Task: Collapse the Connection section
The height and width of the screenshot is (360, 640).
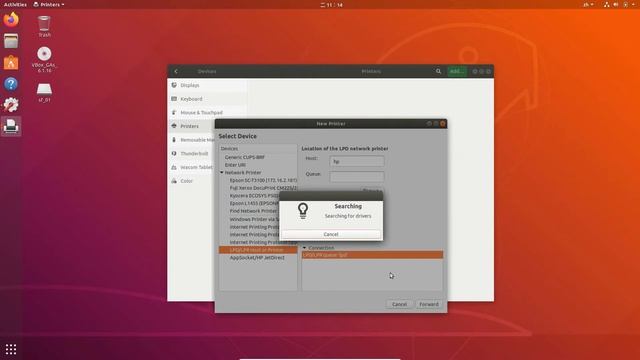Action: tap(304, 248)
